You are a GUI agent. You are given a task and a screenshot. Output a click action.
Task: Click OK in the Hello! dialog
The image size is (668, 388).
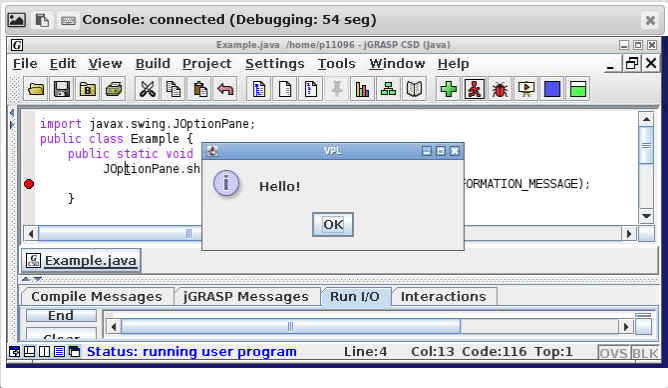[333, 224]
